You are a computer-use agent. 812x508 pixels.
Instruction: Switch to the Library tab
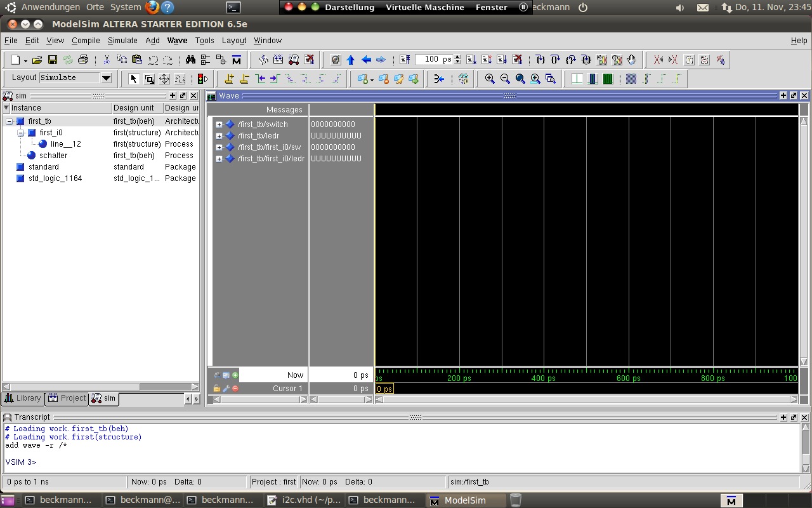click(23, 398)
